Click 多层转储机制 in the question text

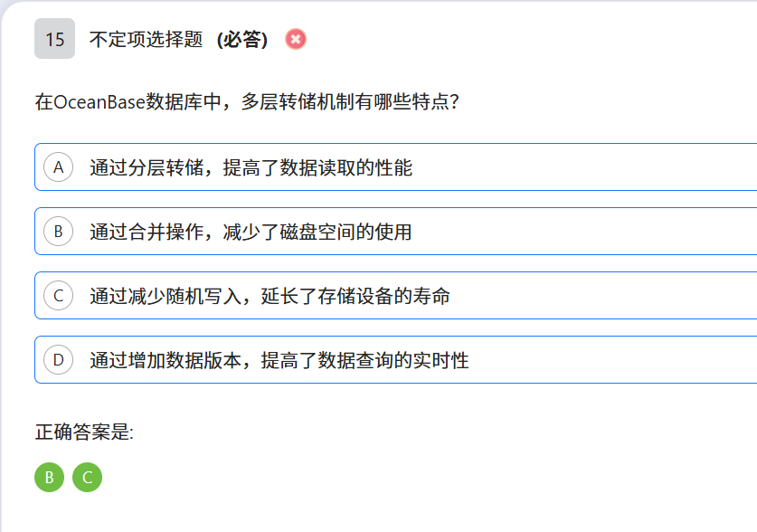[x=298, y=101]
